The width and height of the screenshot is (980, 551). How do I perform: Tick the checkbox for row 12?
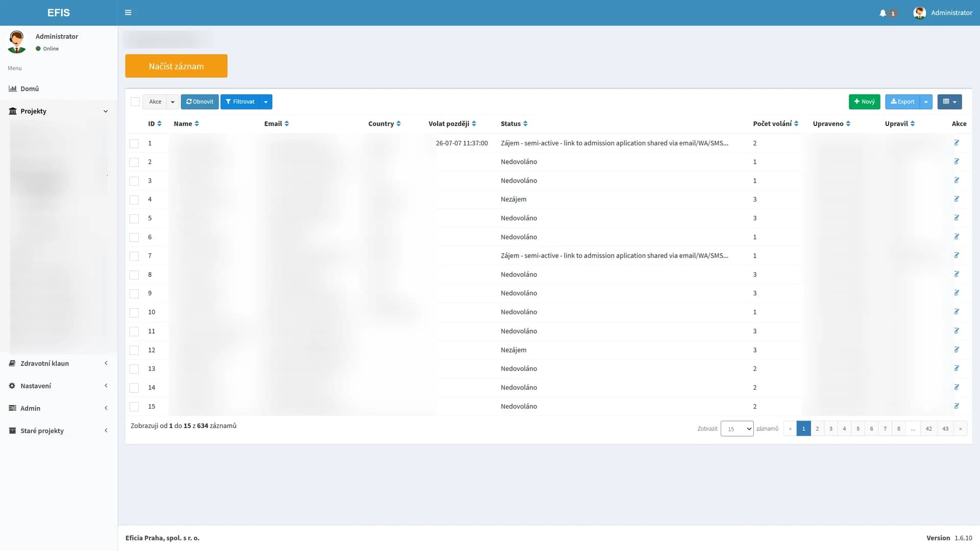[134, 350]
